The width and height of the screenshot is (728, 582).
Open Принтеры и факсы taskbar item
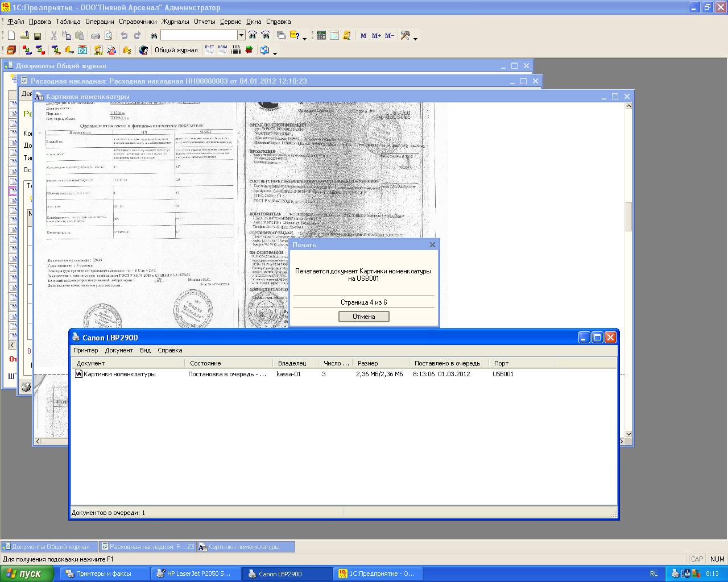[x=104, y=573]
